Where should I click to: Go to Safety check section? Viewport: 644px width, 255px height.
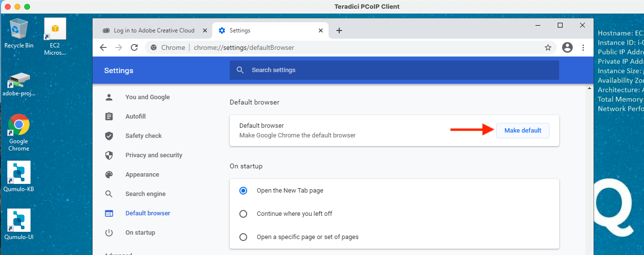pos(143,136)
